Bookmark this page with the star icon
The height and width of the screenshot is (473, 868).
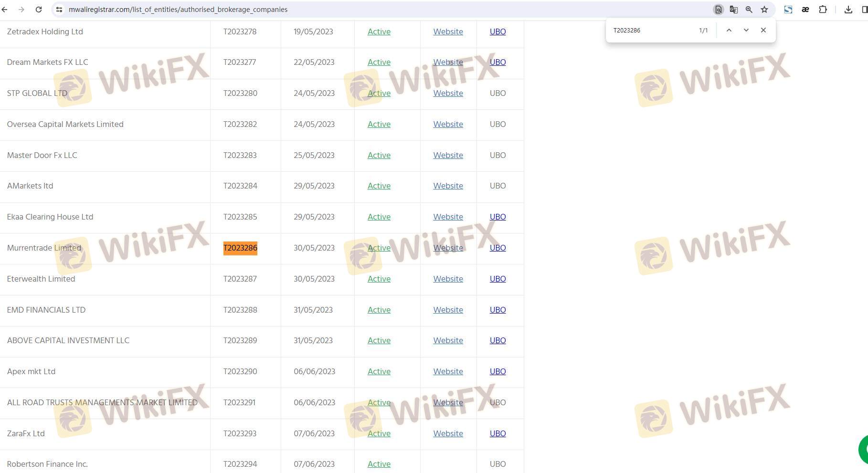(x=764, y=10)
